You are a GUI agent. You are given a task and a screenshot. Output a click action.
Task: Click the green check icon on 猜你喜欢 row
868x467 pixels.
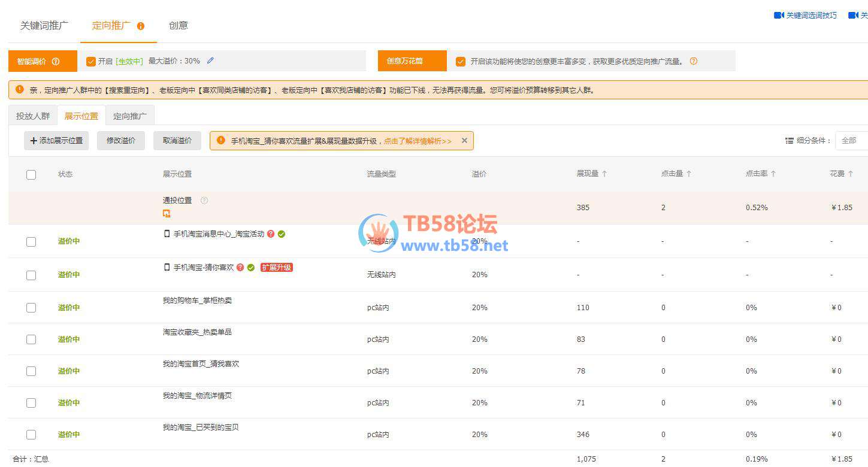[251, 268]
